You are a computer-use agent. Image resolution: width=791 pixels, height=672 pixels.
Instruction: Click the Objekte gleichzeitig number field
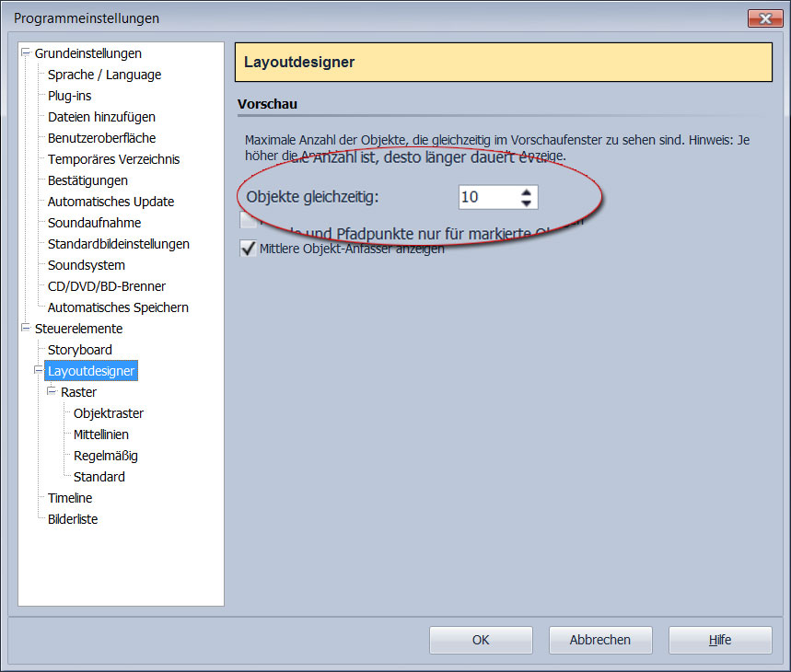click(x=486, y=197)
